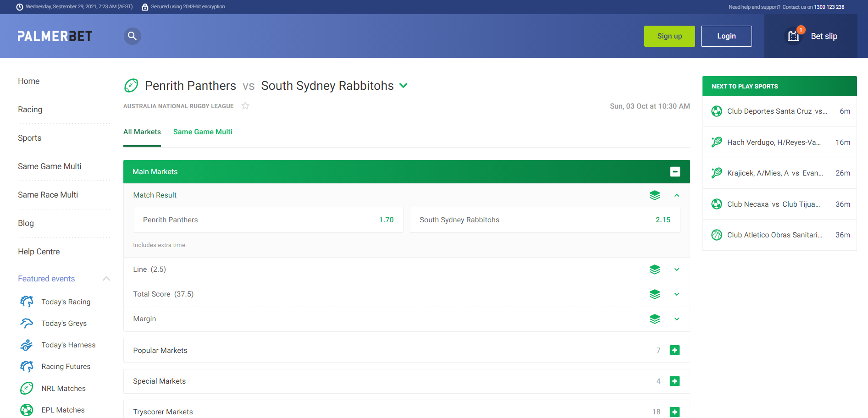Click the search magnifier icon
The image size is (868, 418).
(132, 36)
